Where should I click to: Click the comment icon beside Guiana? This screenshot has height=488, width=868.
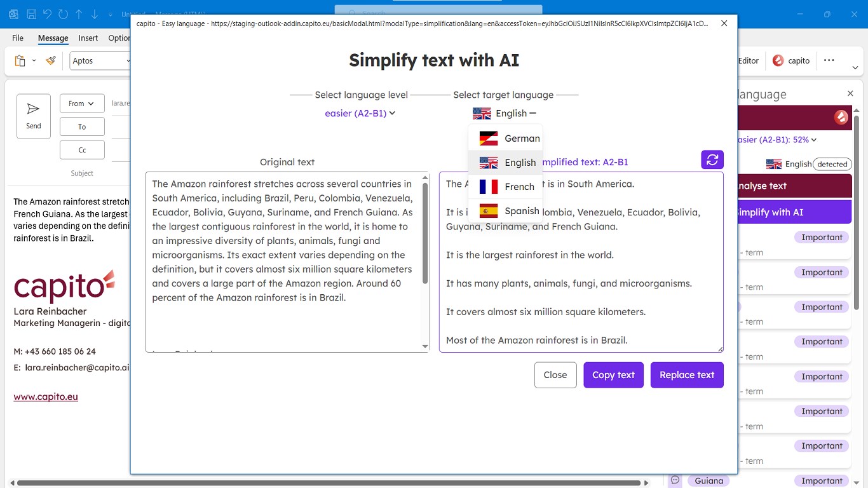coord(675,480)
